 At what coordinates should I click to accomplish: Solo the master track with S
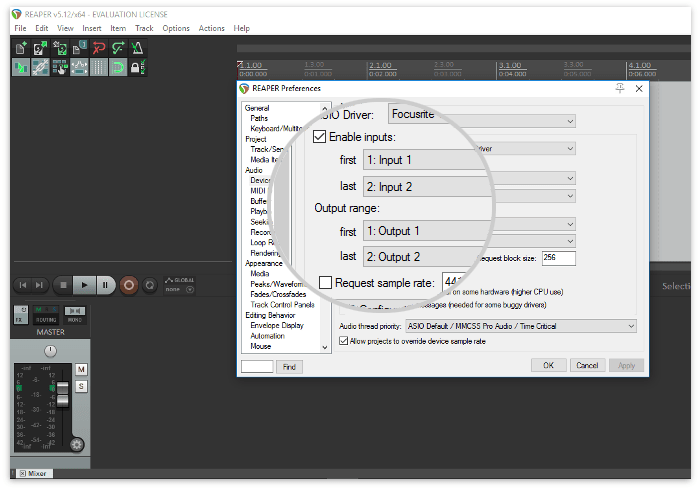pyautogui.click(x=81, y=387)
